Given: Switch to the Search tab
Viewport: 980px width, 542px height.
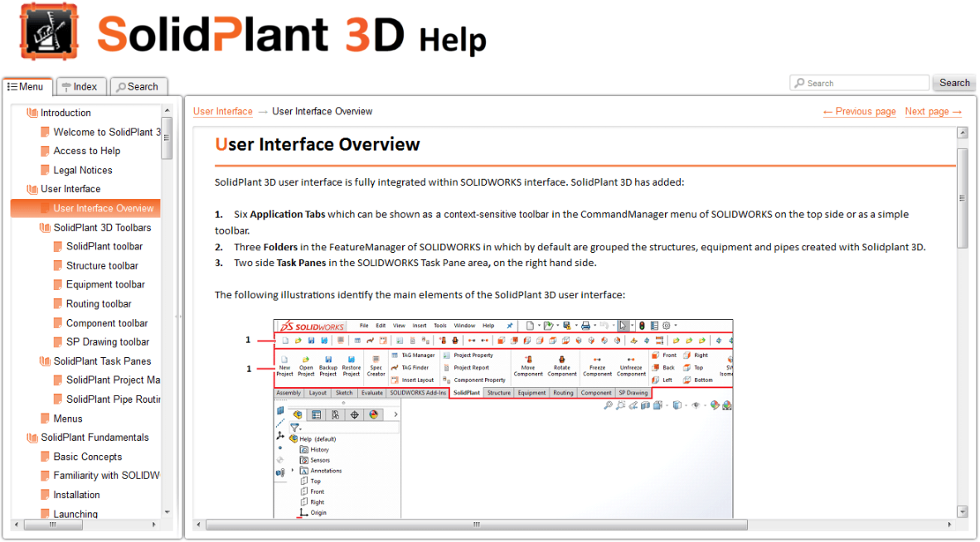Looking at the screenshot, I should click(x=138, y=85).
